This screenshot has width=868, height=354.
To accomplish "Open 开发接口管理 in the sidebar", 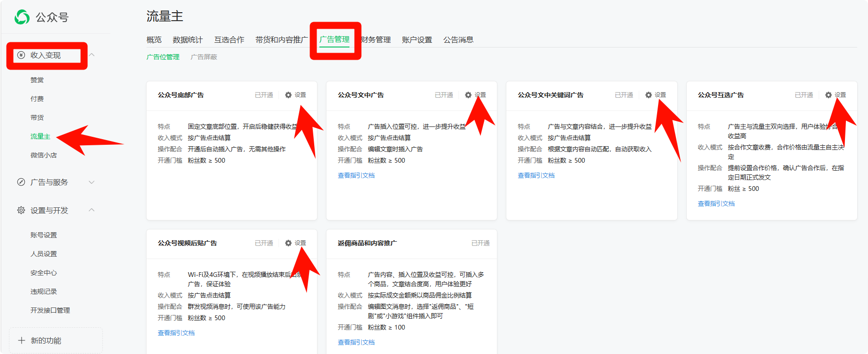I will click(50, 310).
